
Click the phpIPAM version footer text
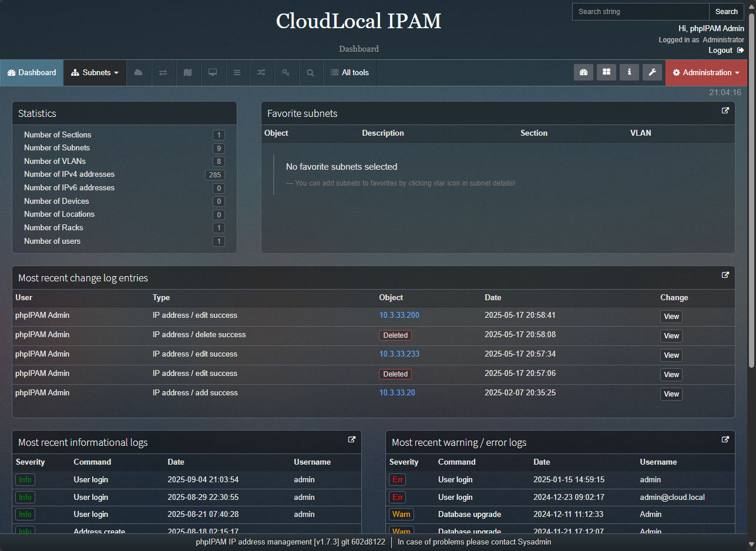point(291,542)
